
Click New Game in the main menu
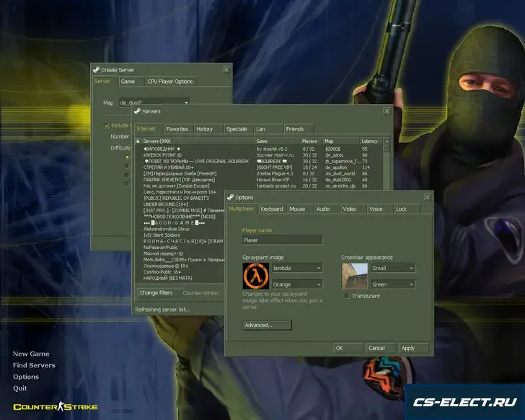pyautogui.click(x=31, y=354)
